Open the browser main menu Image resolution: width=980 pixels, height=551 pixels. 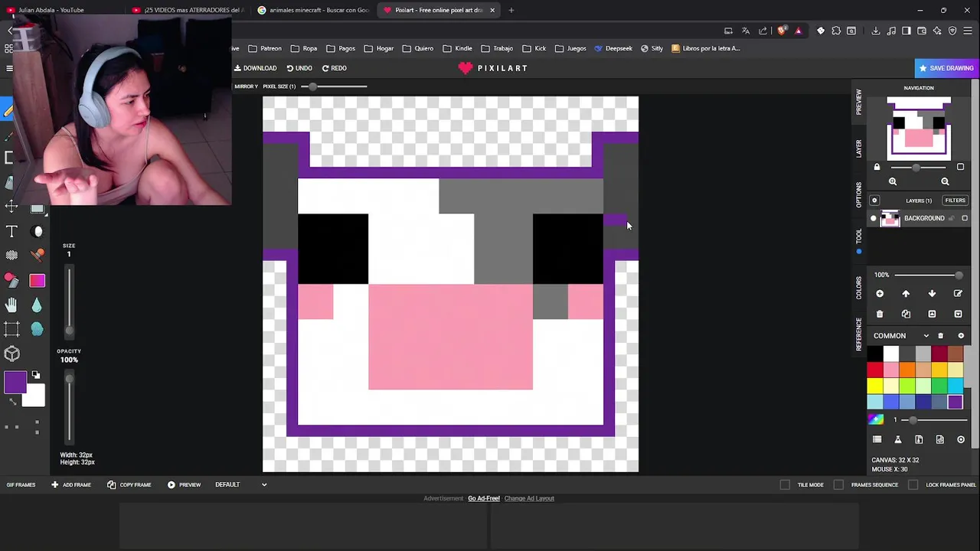(x=969, y=31)
